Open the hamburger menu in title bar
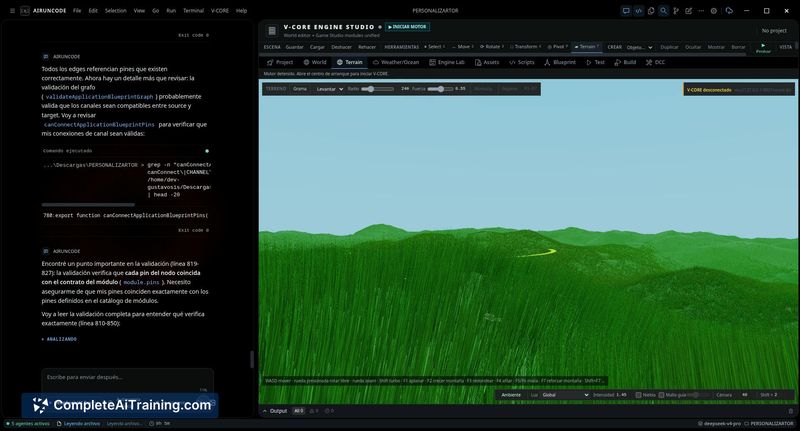 coord(13,11)
